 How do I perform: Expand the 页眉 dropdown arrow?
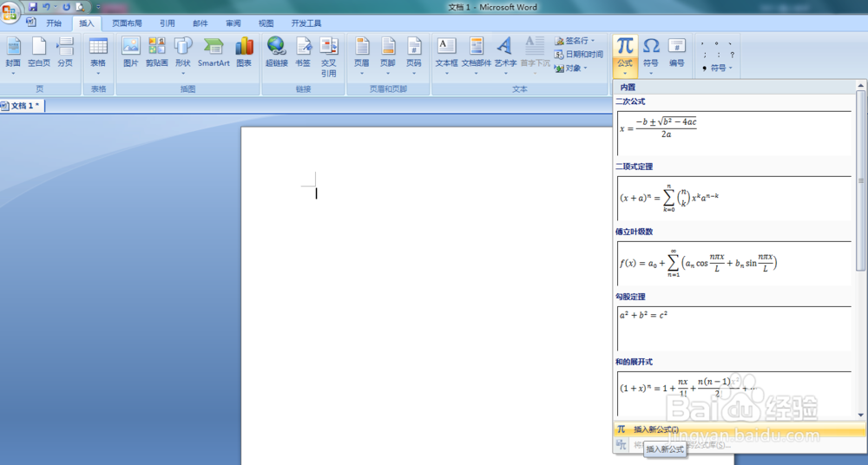tap(361, 74)
